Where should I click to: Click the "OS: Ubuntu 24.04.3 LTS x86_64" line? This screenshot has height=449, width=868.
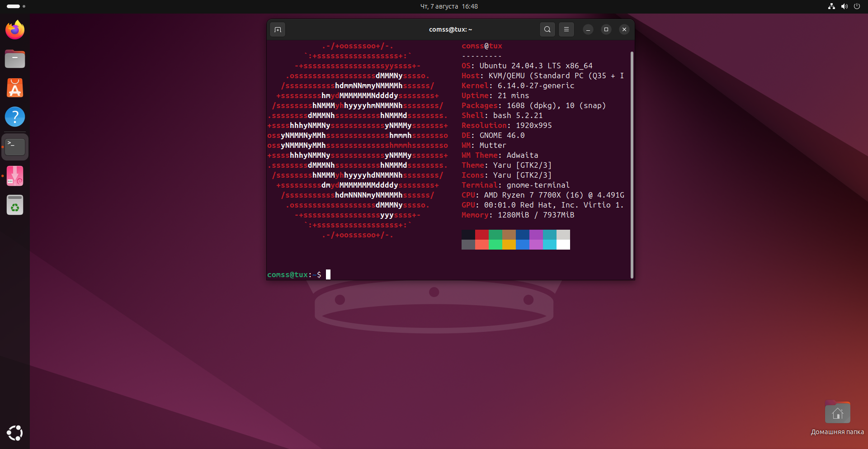(x=527, y=66)
